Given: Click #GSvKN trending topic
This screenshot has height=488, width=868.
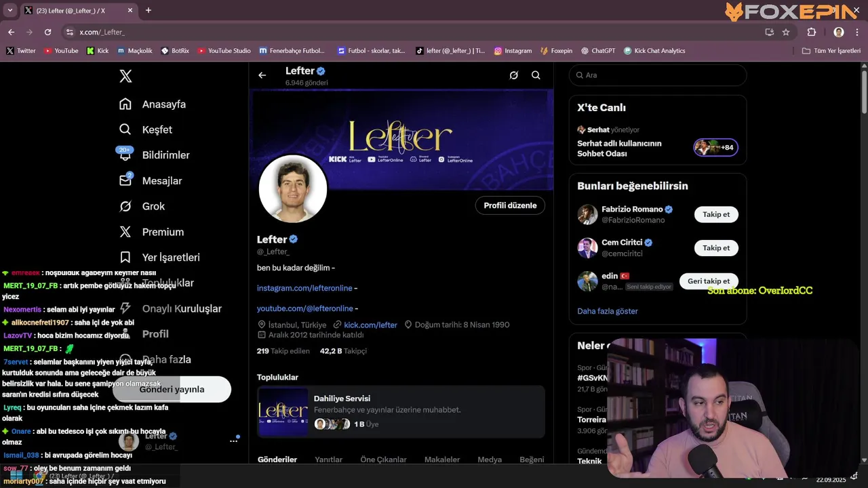Looking at the screenshot, I should [593, 378].
